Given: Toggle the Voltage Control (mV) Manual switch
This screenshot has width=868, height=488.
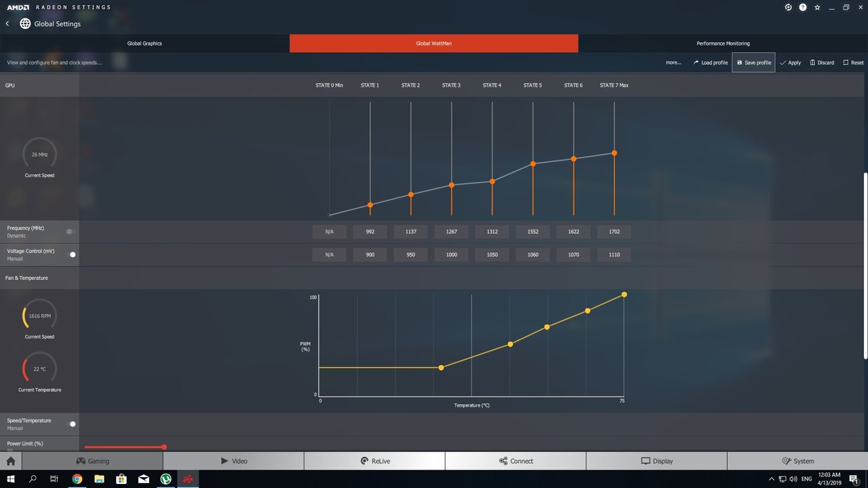Looking at the screenshot, I should pyautogui.click(x=71, y=255).
